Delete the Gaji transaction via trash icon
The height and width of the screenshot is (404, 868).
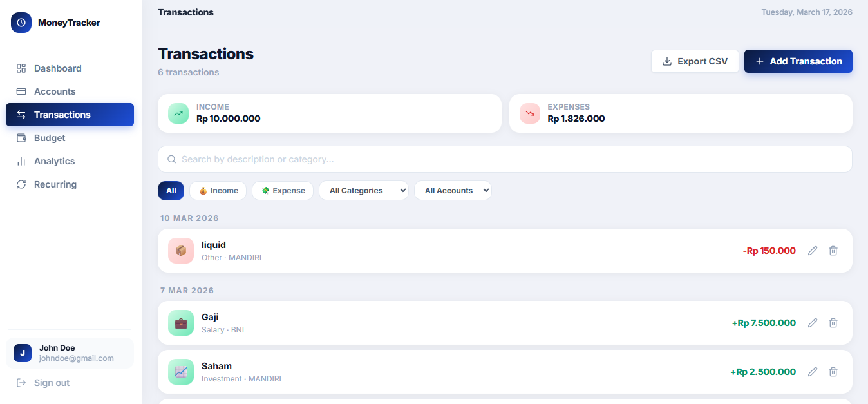(x=833, y=323)
